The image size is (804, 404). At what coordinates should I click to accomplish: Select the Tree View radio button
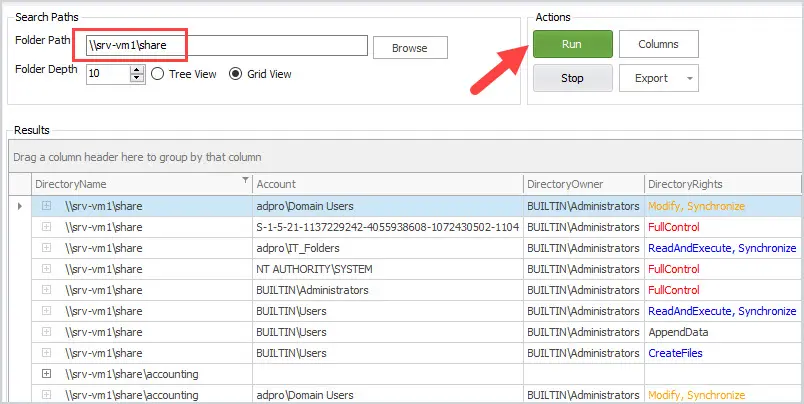click(x=158, y=74)
